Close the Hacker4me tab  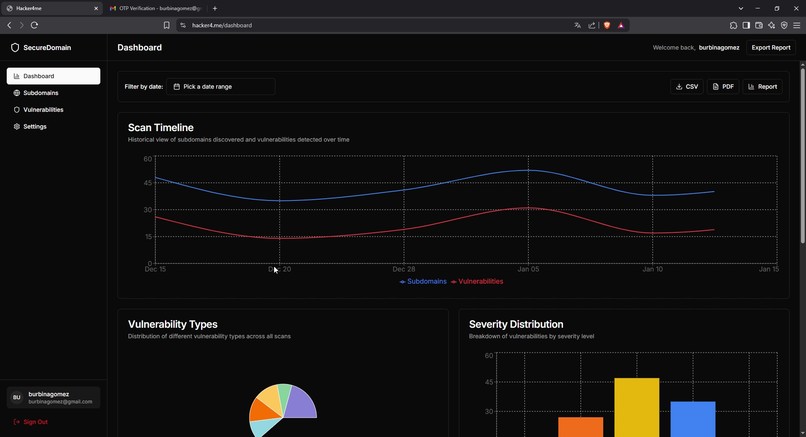coord(96,8)
